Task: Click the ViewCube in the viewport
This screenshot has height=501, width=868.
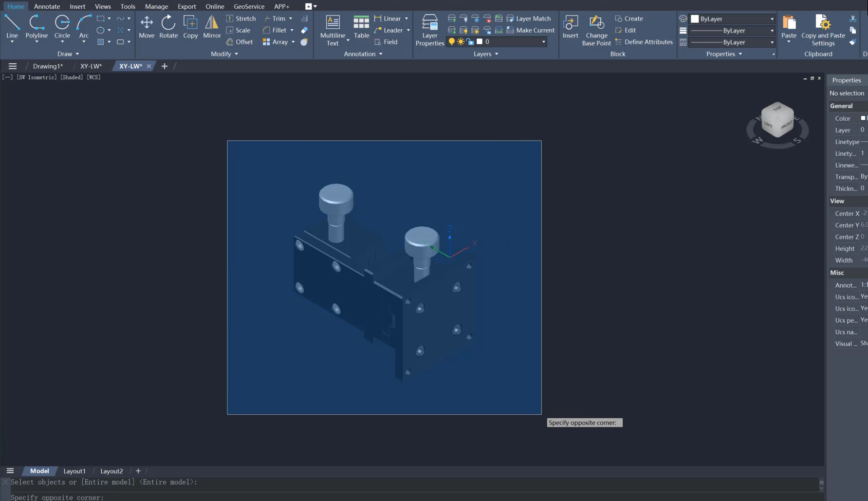Action: [777, 121]
